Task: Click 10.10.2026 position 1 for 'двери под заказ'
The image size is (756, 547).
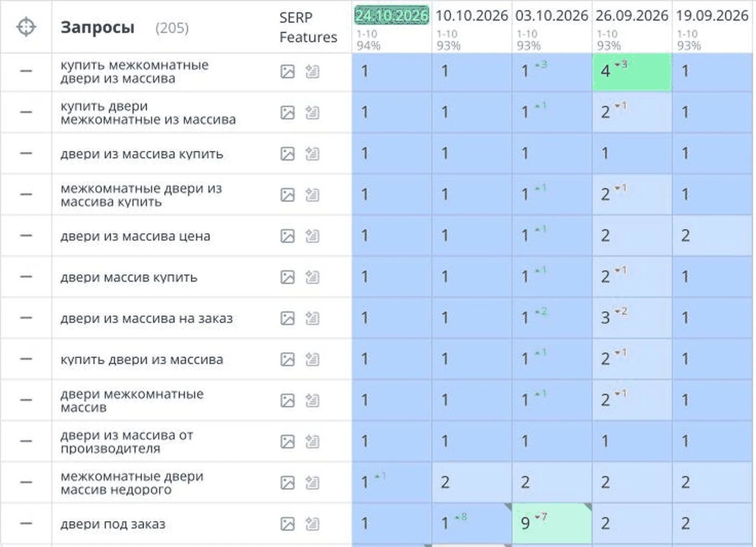Action: point(472,523)
